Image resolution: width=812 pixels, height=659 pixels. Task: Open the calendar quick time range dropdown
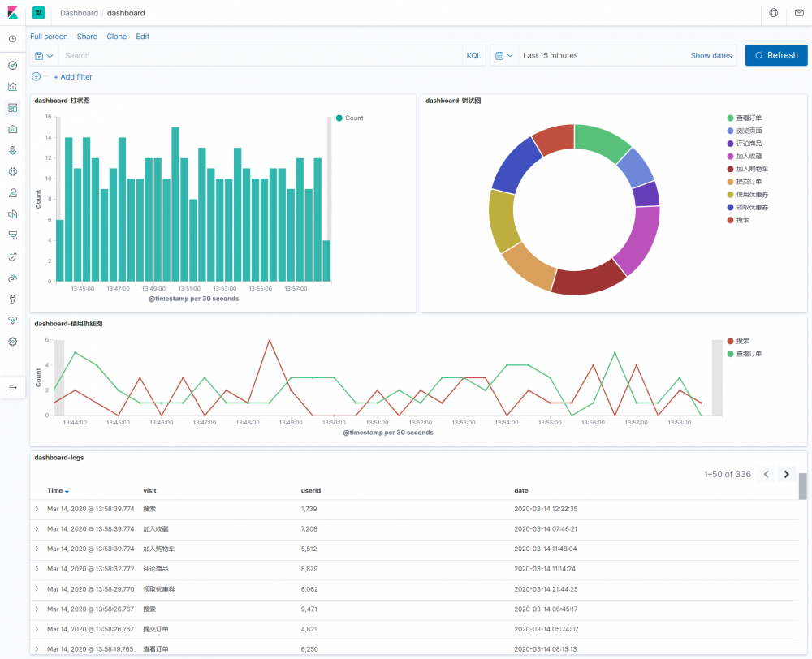pos(504,56)
